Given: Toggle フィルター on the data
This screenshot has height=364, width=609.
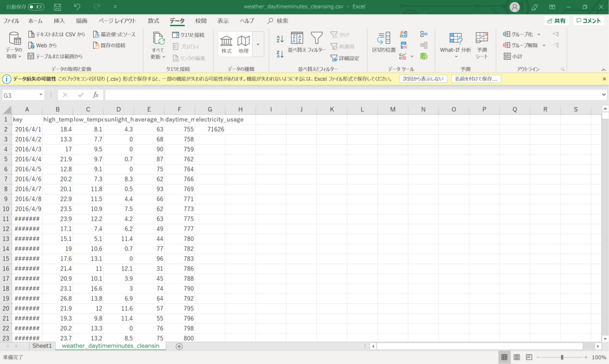Looking at the screenshot, I should point(317,42).
